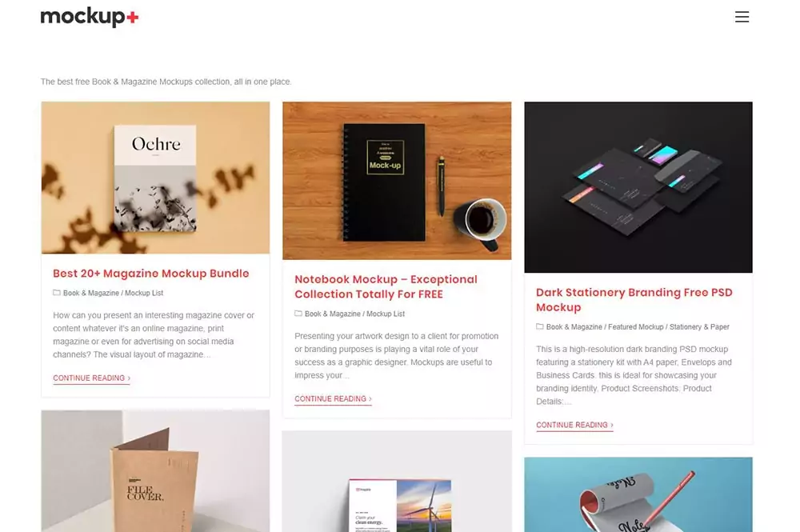Open the dark stationery branding image
Screen dimensions: 800x532
point(638,187)
